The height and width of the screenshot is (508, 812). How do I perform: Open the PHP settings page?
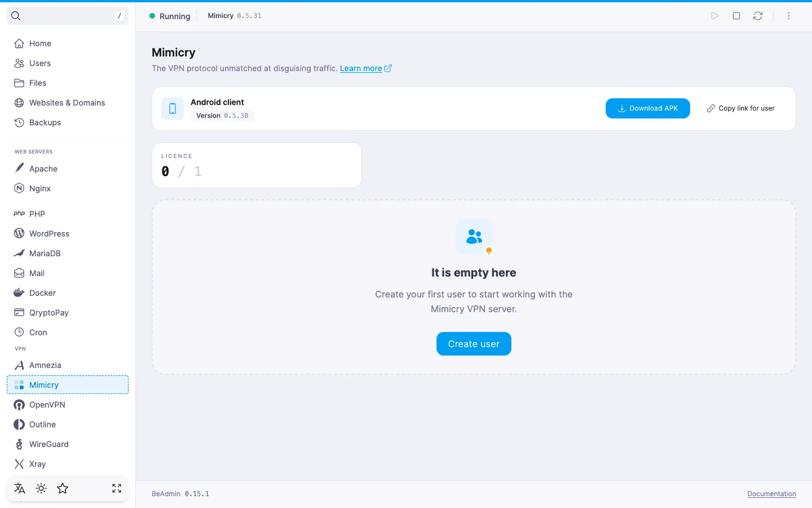click(68, 214)
